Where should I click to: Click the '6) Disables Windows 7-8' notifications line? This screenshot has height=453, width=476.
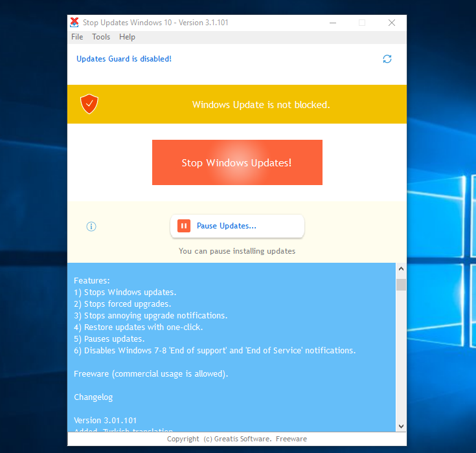(x=214, y=351)
